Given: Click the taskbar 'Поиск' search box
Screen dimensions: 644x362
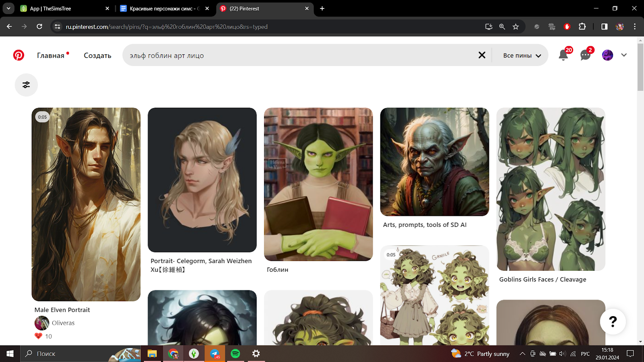Looking at the screenshot, I should 80,354.
